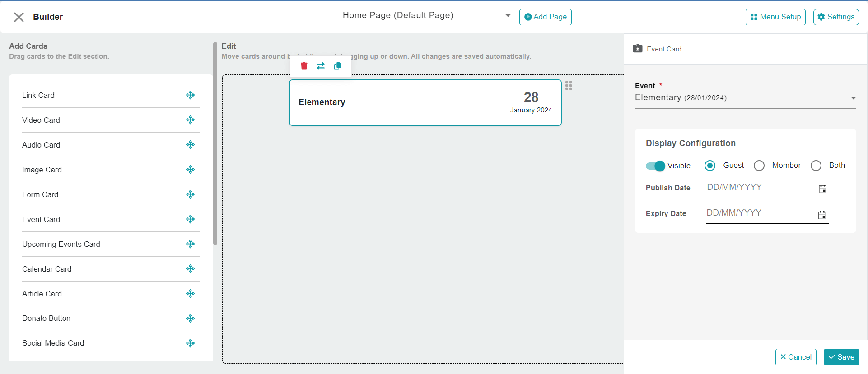Click the 'Social Media Card' label
This screenshot has height=374, width=868.
pos(53,343)
